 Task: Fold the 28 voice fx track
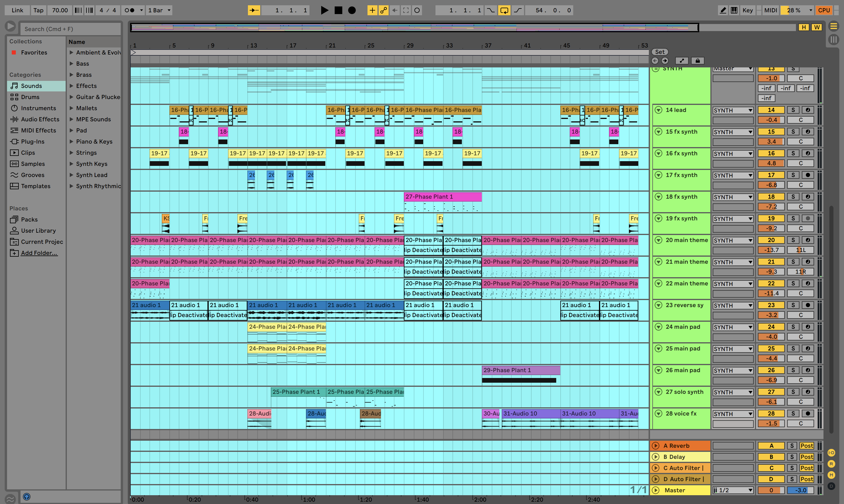658,414
